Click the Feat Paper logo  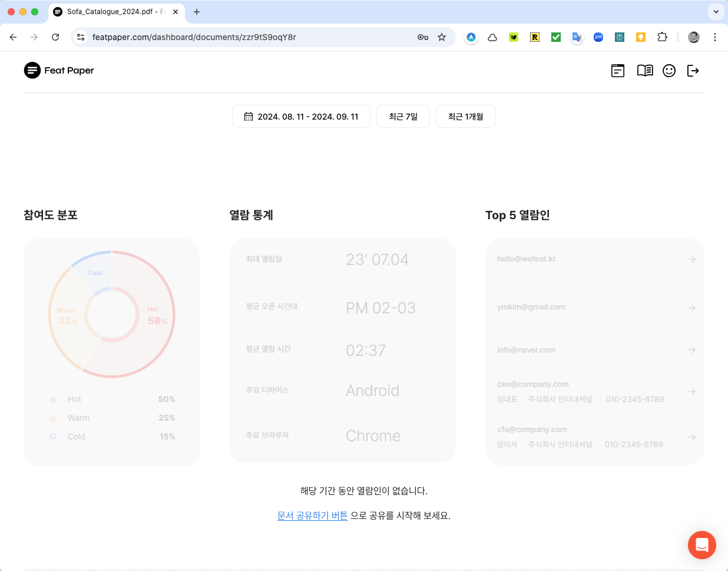pos(59,70)
